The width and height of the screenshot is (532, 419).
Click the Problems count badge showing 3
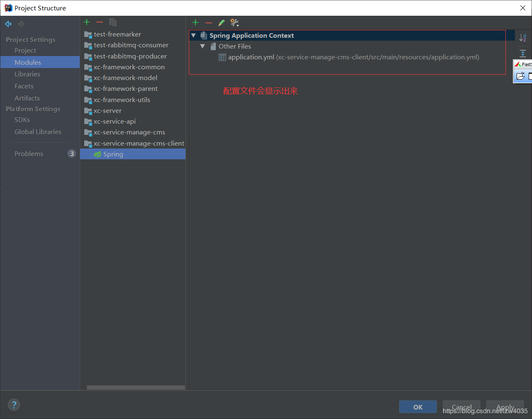point(72,153)
